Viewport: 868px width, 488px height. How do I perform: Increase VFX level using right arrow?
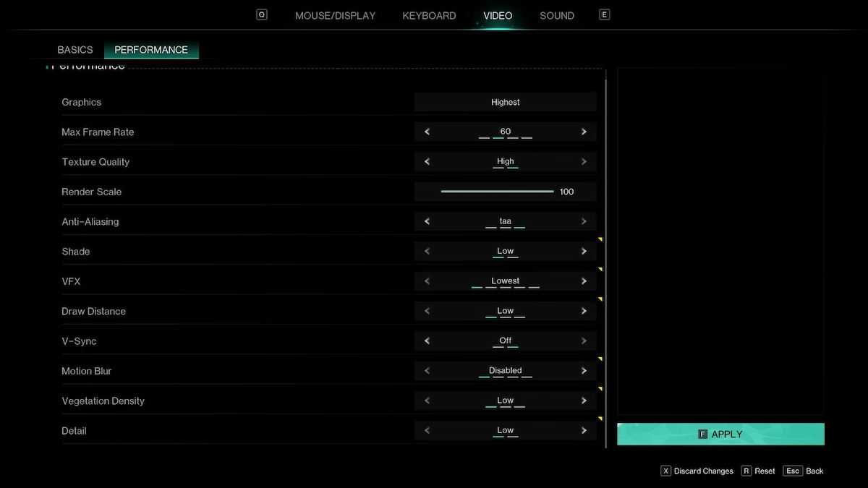pos(584,281)
